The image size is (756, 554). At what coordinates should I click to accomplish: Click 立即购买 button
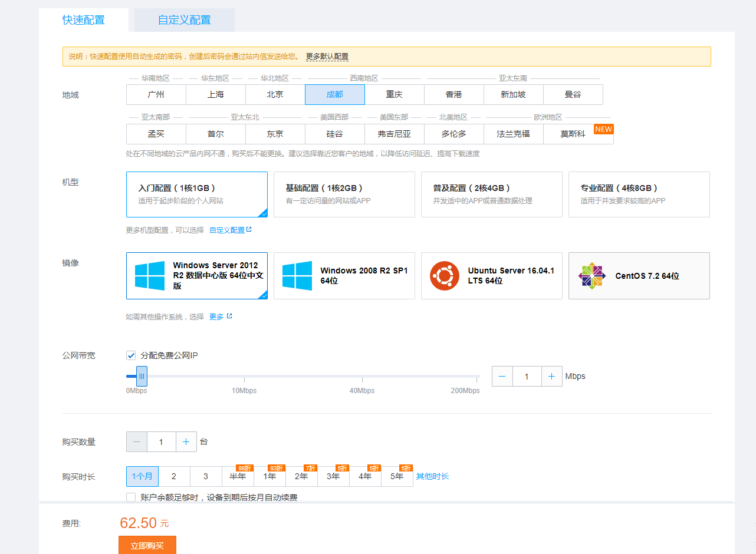(147, 546)
